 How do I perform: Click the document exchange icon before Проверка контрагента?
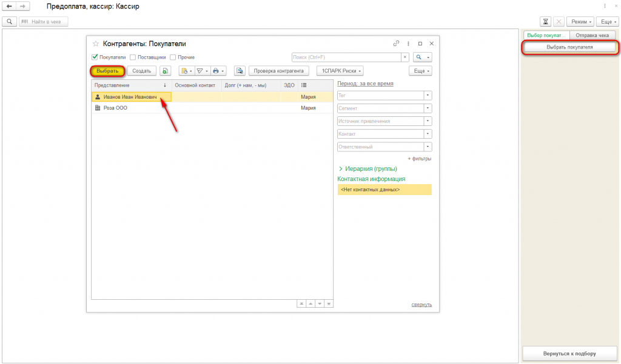click(x=240, y=71)
